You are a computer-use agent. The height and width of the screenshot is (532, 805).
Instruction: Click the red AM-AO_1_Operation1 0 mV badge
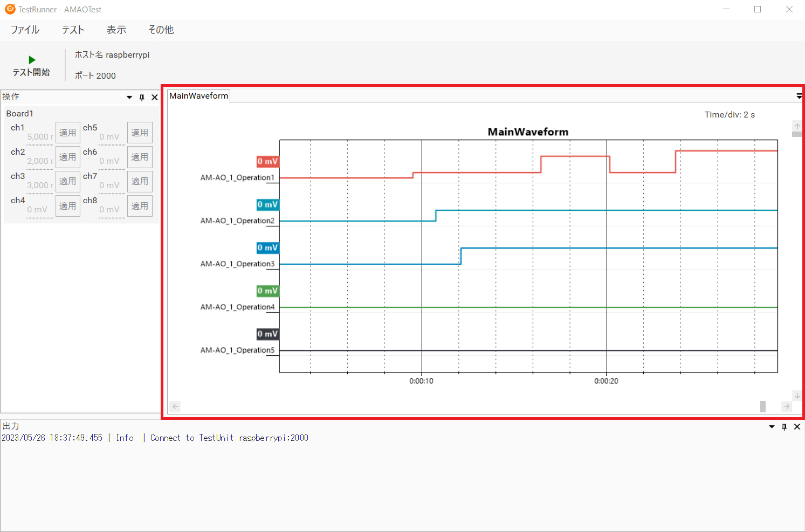coord(267,161)
